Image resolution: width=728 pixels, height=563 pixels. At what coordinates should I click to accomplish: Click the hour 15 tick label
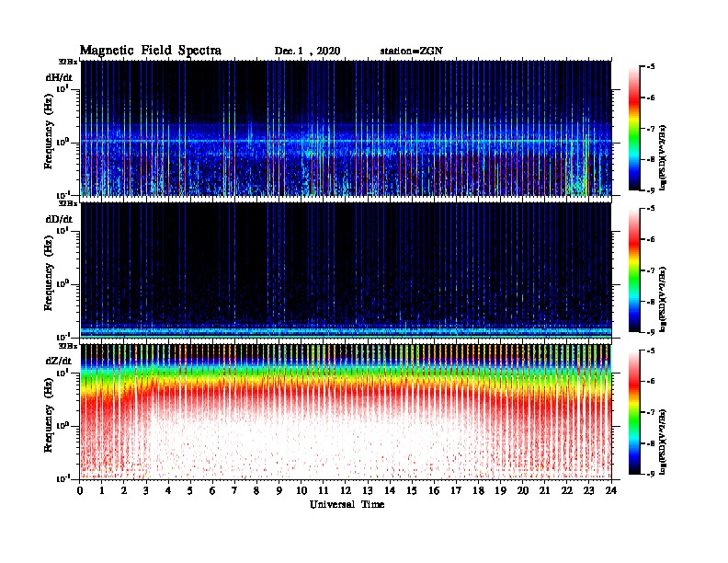click(412, 491)
